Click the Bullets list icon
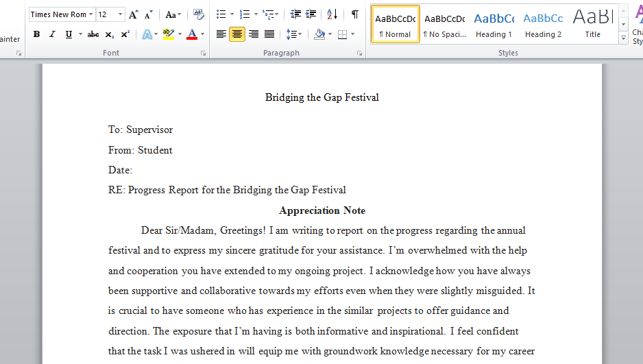This screenshot has height=364, width=643. 221,14
